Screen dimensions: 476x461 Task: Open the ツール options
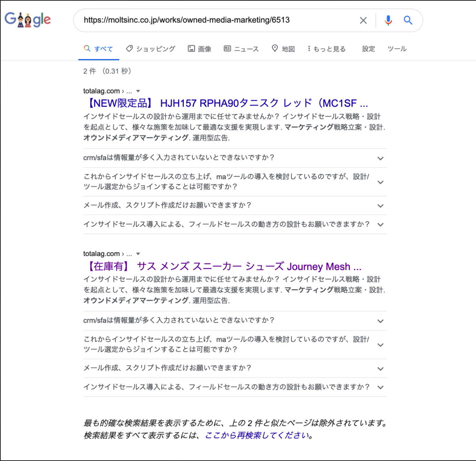(x=397, y=49)
